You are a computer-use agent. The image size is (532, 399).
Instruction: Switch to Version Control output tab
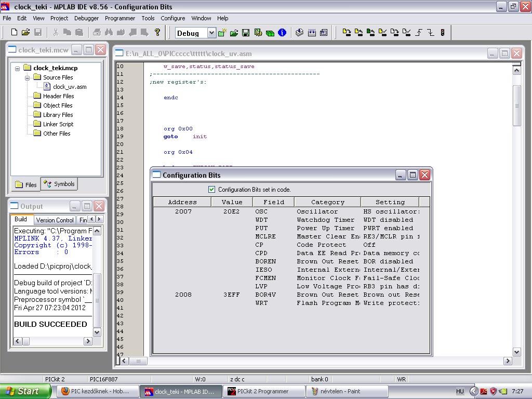55,220
